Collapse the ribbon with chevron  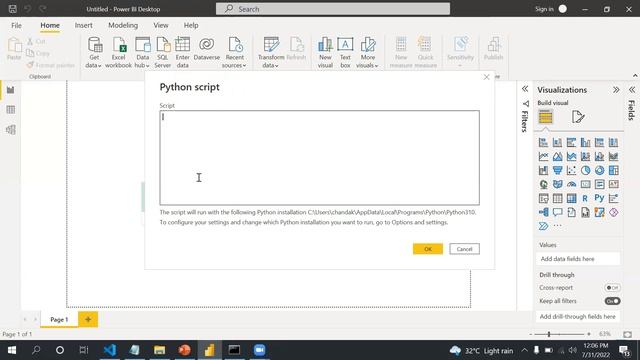[x=635, y=76]
